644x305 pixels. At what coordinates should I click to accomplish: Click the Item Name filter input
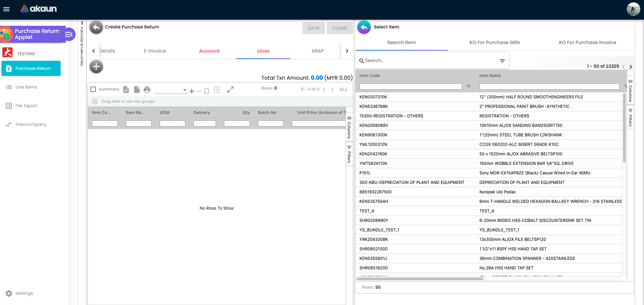[549, 87]
